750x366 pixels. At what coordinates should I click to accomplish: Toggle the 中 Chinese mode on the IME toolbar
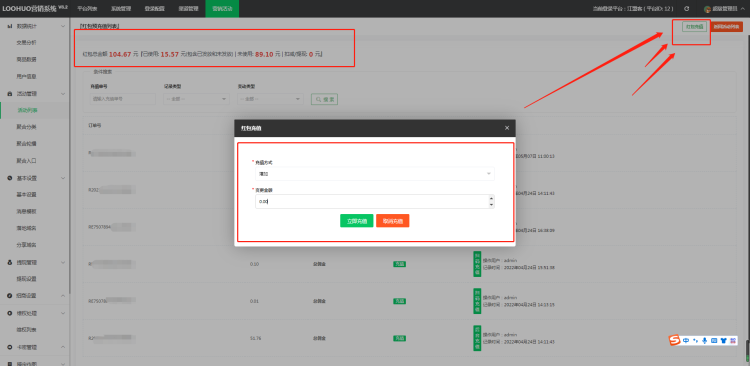click(x=686, y=341)
